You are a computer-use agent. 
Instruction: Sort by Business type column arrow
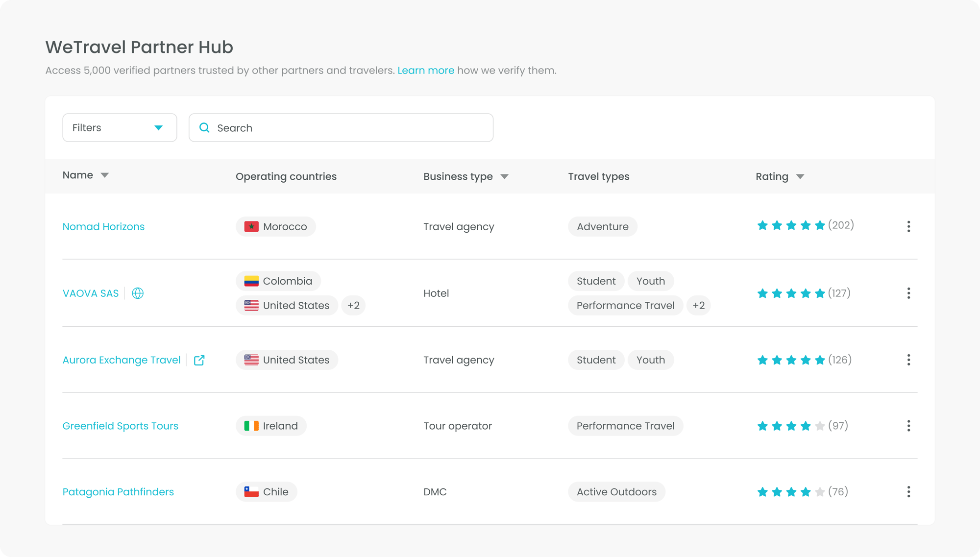click(x=505, y=177)
